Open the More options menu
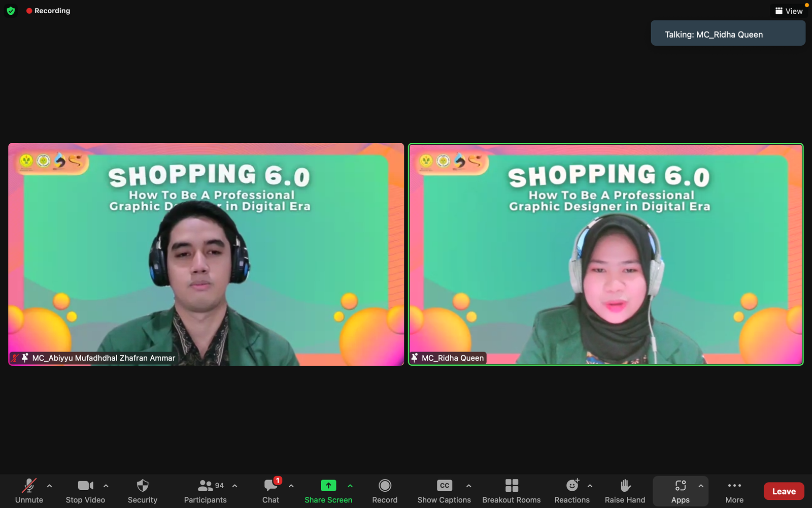The image size is (812, 508). [734, 491]
